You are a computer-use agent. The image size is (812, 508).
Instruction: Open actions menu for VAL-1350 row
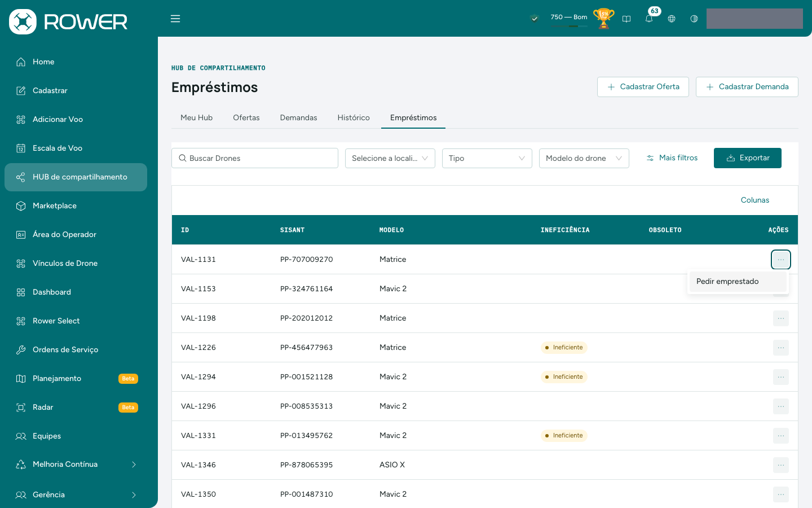point(781,494)
